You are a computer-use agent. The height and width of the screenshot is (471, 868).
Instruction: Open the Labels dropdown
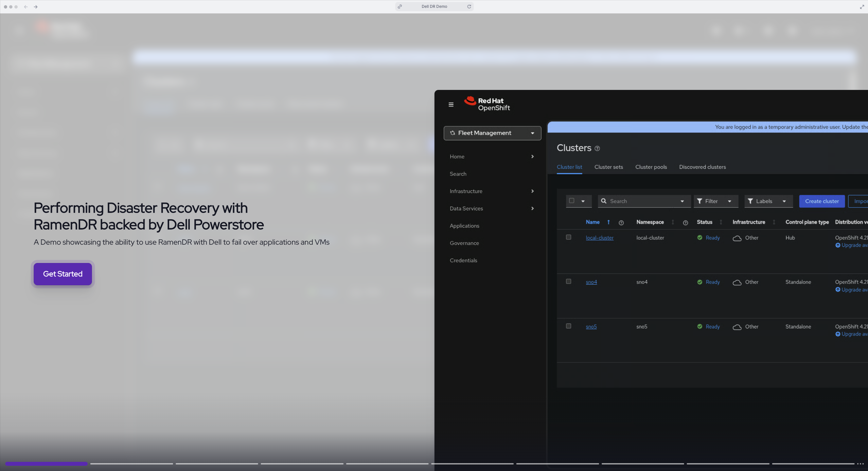[768, 201]
